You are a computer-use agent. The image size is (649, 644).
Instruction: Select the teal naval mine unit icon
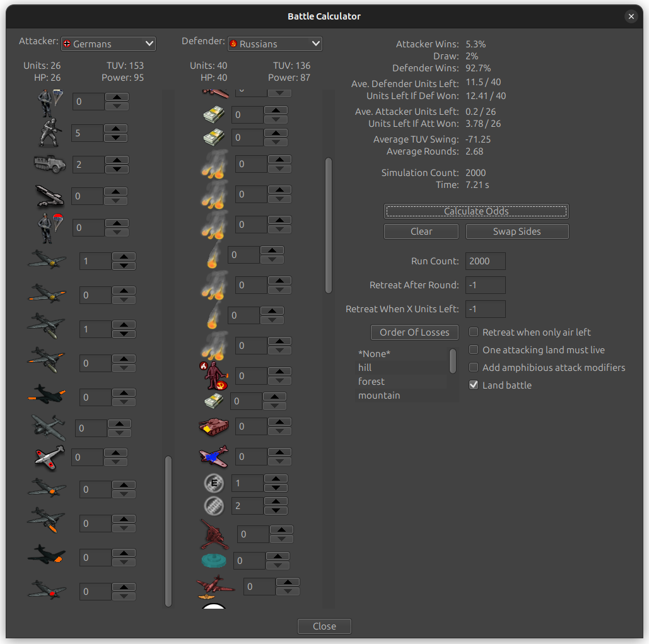click(x=214, y=560)
